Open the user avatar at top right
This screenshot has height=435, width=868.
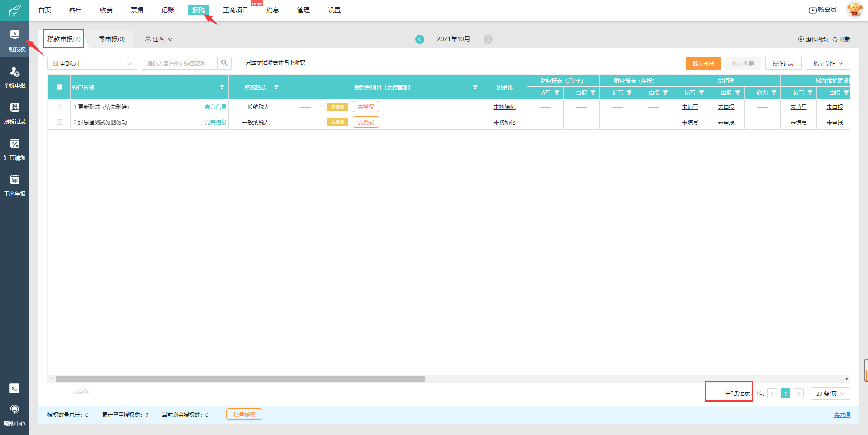tap(854, 9)
